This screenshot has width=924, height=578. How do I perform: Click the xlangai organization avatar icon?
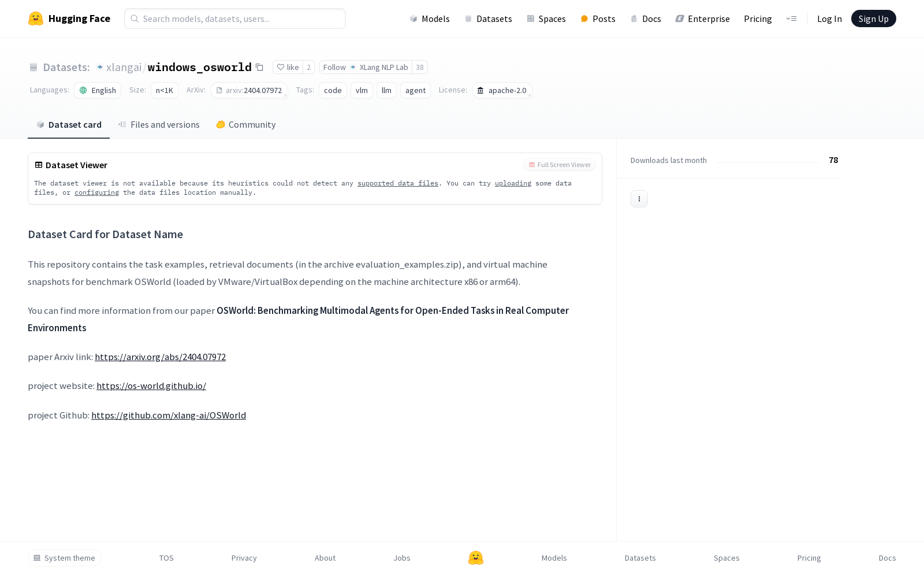[100, 67]
